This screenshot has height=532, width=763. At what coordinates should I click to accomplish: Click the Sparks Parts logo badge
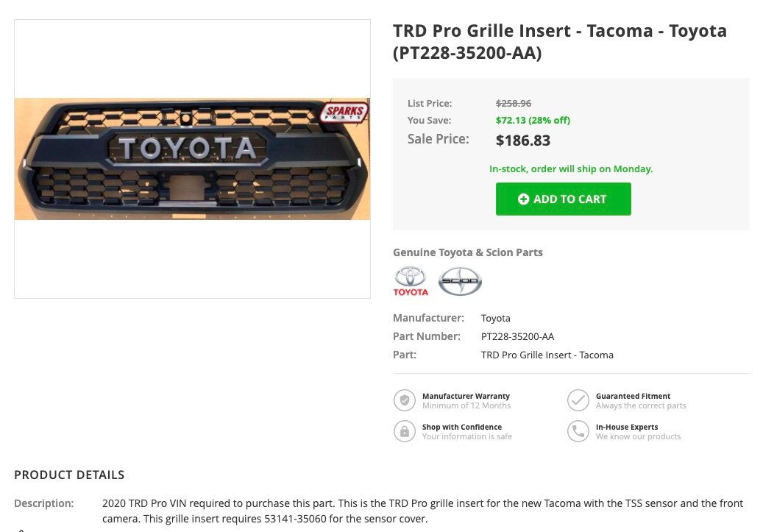tap(344, 113)
